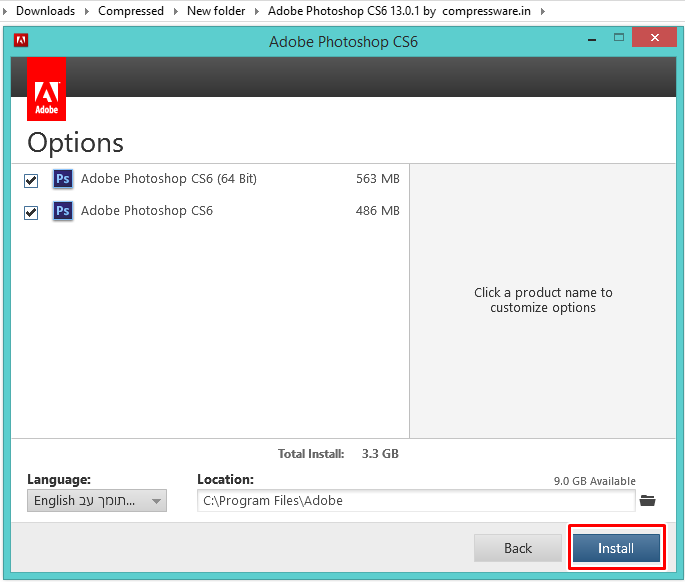The width and height of the screenshot is (685, 582).
Task: Click the 486 MB size value
Action: tap(377, 211)
